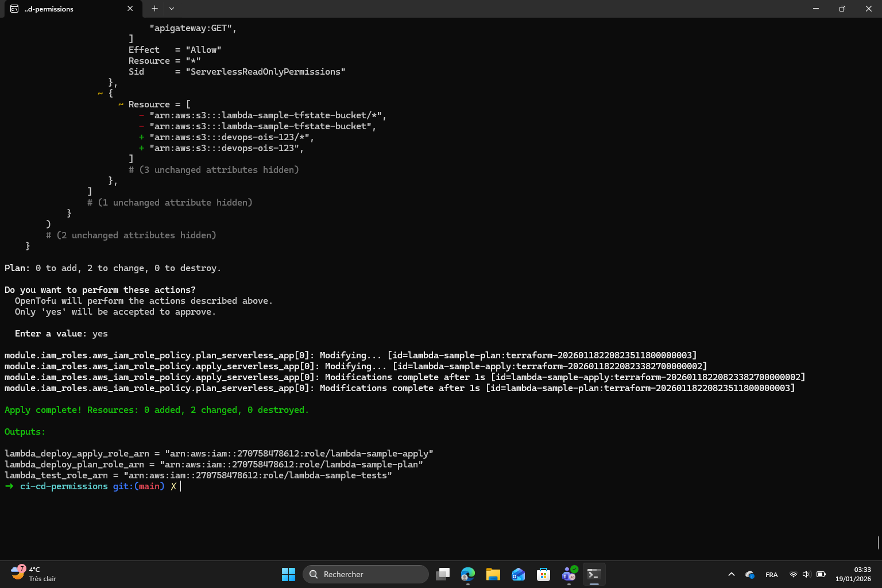Open the 4°C weather widget
Viewport: 882px width, 588px height.
[x=32, y=574]
